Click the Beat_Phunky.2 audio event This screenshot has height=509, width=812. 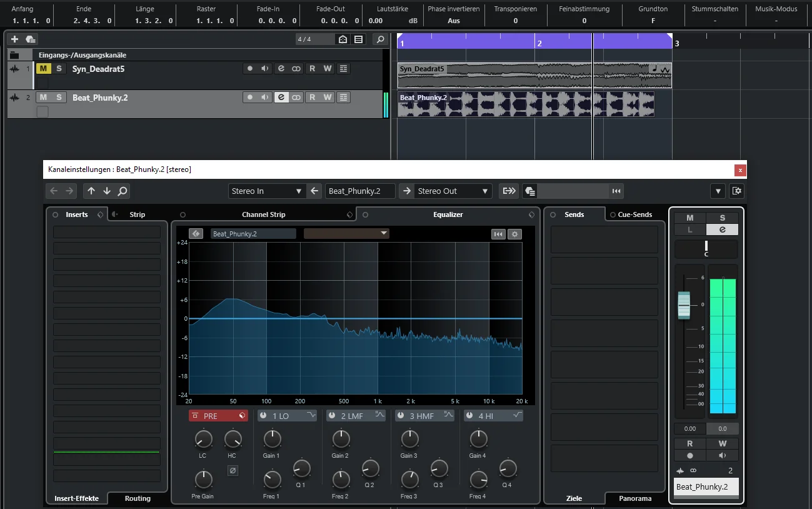[x=526, y=104]
